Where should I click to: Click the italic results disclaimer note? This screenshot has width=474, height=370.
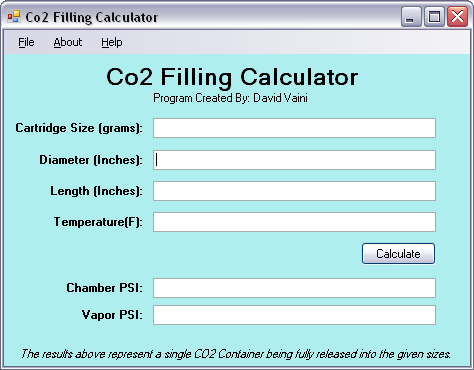point(236,354)
